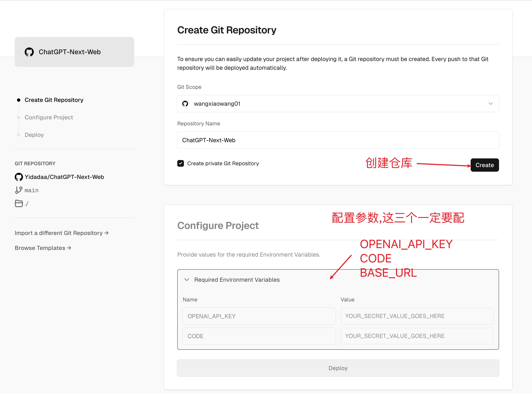
Task: Toggle Create private Git Repository checkbox
Action: 181,163
